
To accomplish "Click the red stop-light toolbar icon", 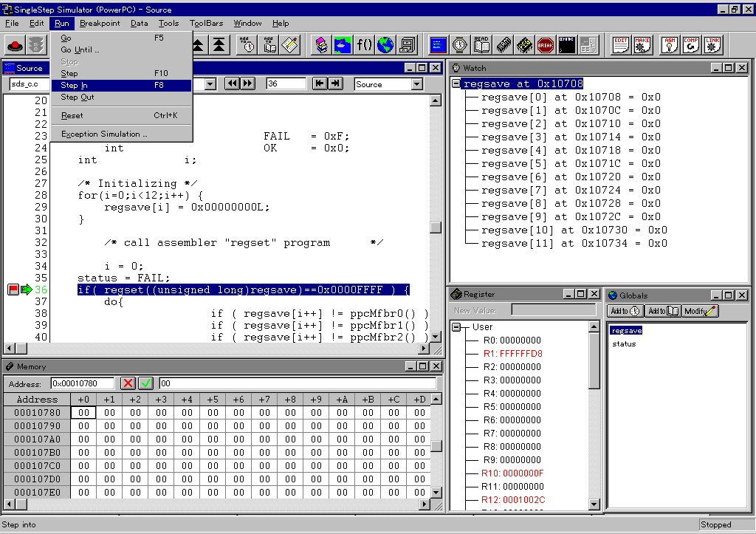I will pyautogui.click(x=15, y=45).
